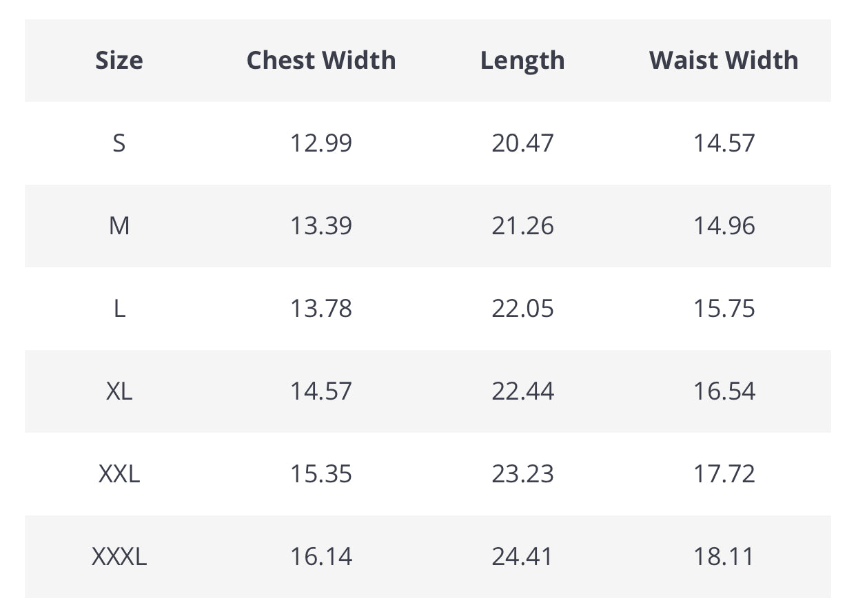Click the 16.14 chest width cell
The image size is (856, 616).
[321, 557]
